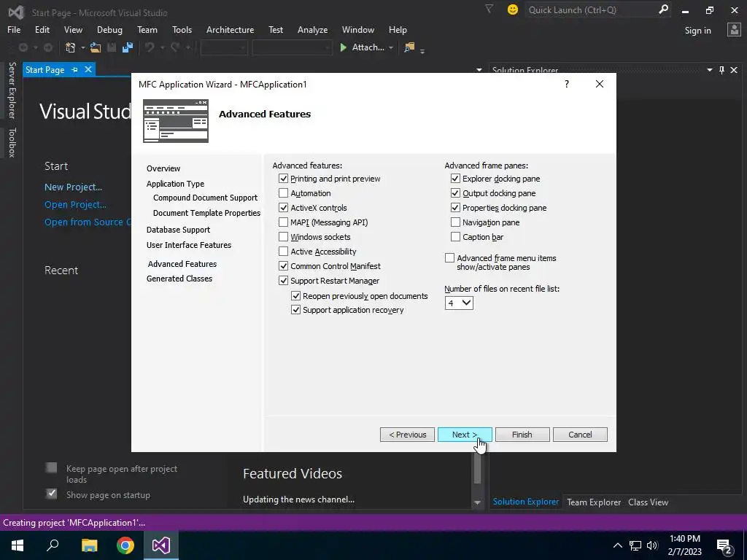Enable the Windows sockets checkbox
747x560 pixels.
click(284, 237)
